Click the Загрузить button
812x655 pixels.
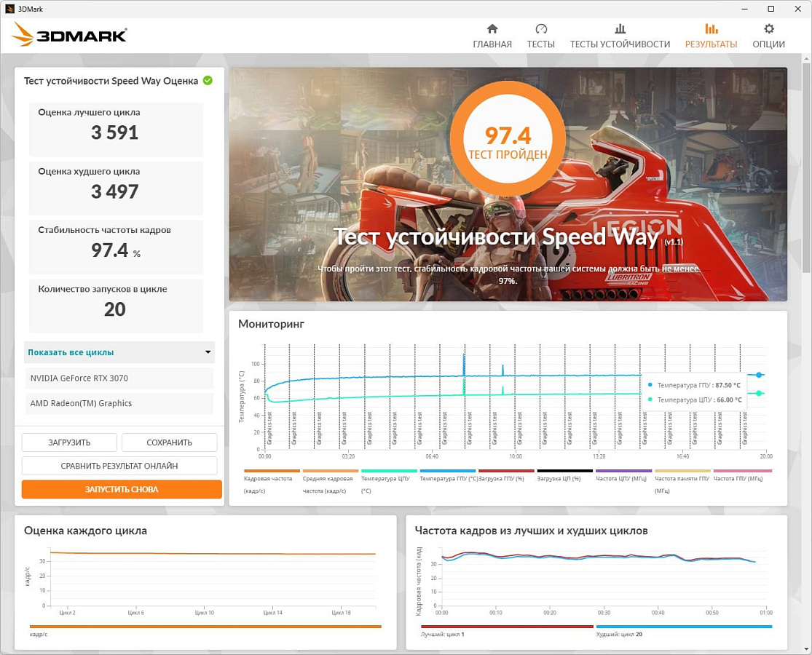(69, 442)
